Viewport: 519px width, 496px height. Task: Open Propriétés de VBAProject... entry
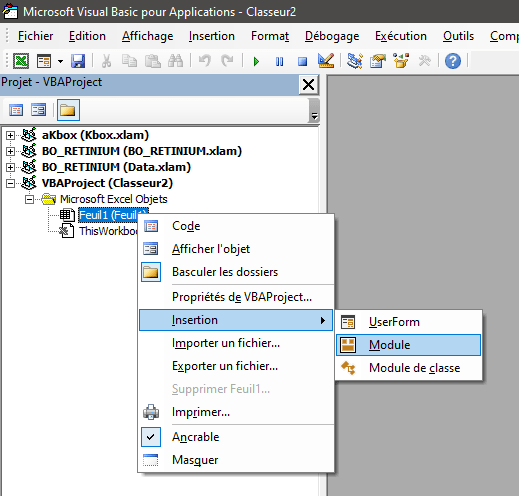pyautogui.click(x=236, y=297)
